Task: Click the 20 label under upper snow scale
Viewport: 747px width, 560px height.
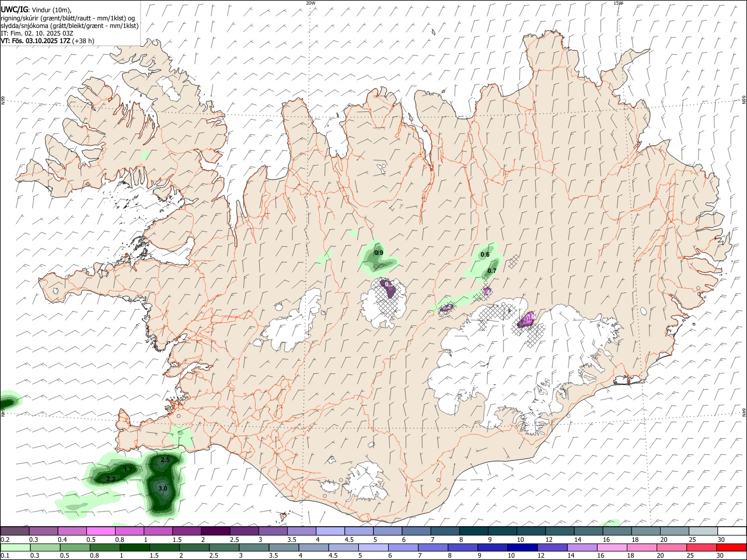Action: [664, 540]
